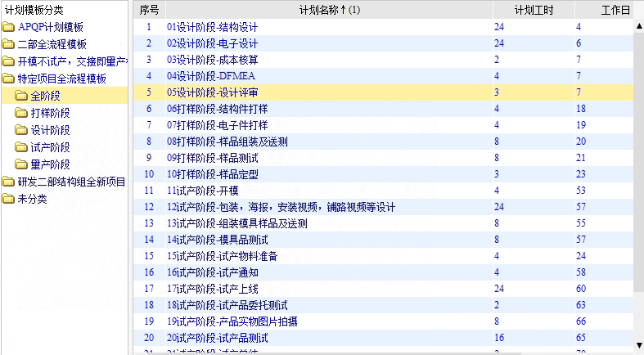The height and width of the screenshot is (355, 644).
Task: Open plan 02设计阶段-电子设计
Action: (x=212, y=43)
